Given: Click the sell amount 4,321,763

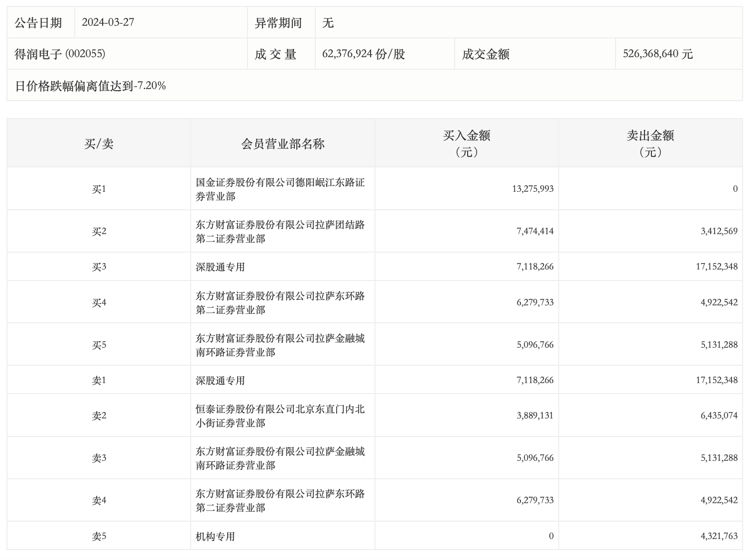Looking at the screenshot, I should pyautogui.click(x=719, y=536).
